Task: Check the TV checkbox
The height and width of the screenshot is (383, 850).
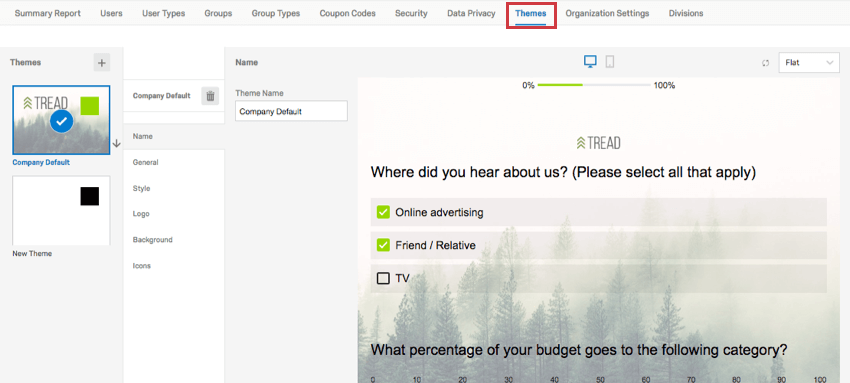Action: click(x=383, y=278)
